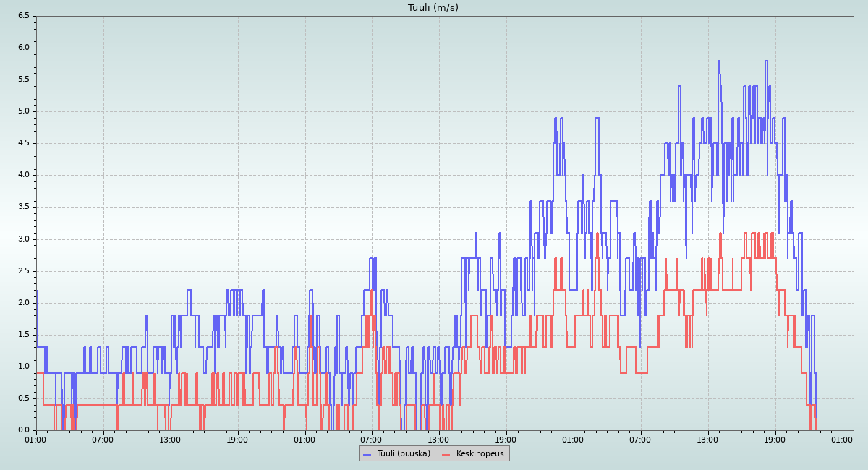Click the chart title Tuuli (m/s)
This screenshot has width=868, height=470.
click(x=433, y=8)
